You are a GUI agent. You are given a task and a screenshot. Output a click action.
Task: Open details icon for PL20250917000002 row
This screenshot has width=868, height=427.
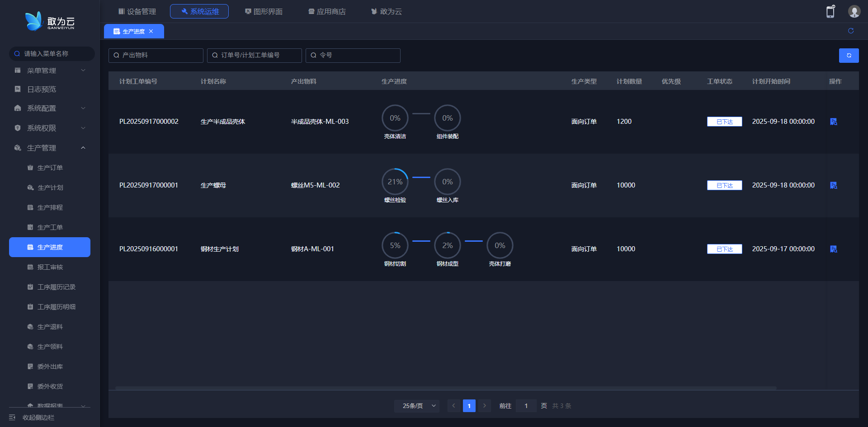[x=834, y=122]
